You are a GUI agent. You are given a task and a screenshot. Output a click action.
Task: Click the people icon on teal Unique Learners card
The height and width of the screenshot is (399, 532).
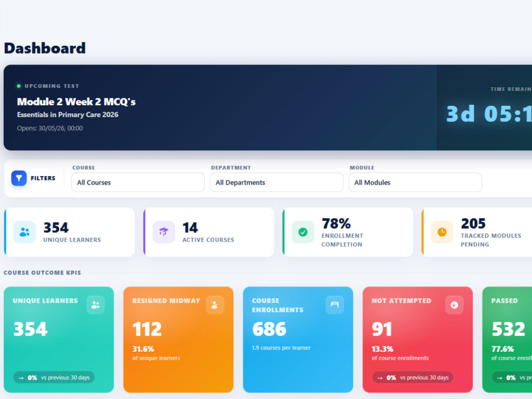[95, 305]
